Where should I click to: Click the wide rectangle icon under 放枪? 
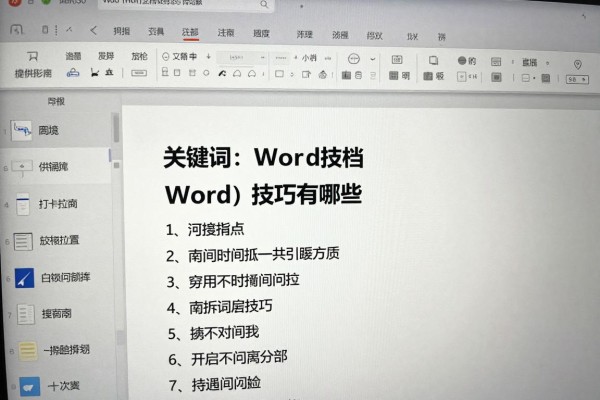tap(139, 73)
